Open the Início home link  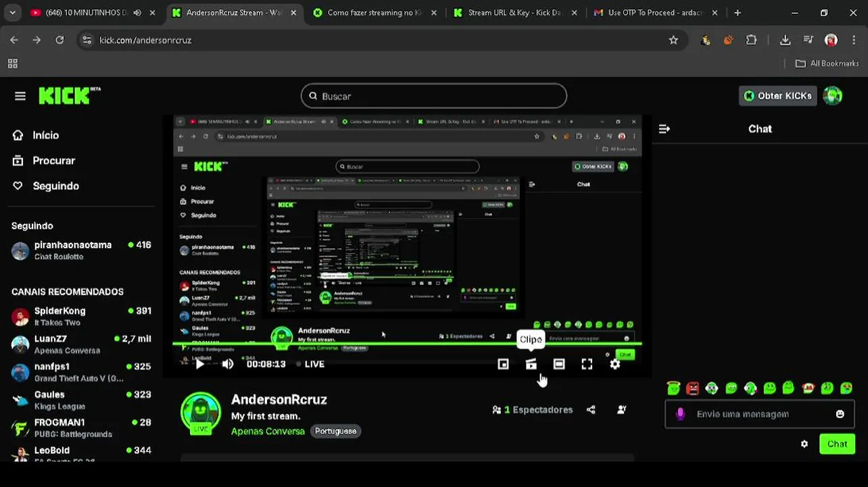point(35,135)
